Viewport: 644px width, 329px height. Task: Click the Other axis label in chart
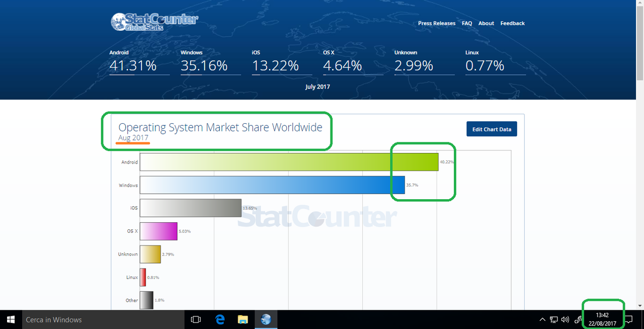(132, 300)
